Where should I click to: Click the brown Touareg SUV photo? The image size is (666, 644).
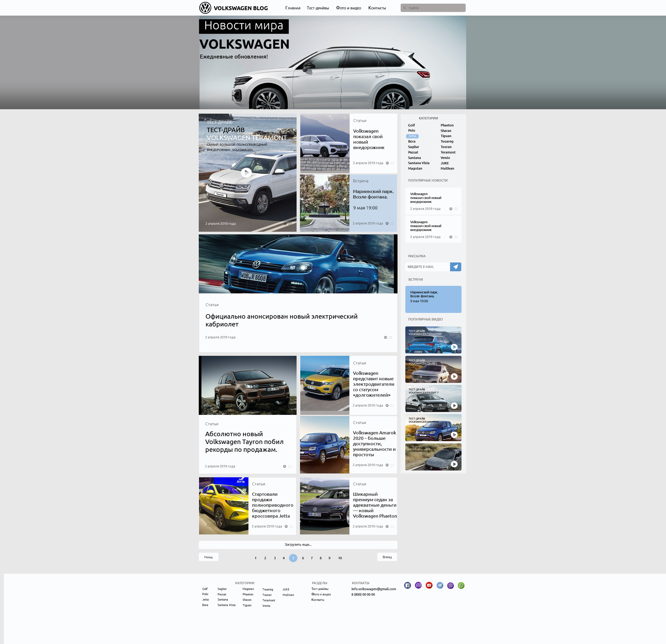[x=247, y=385]
